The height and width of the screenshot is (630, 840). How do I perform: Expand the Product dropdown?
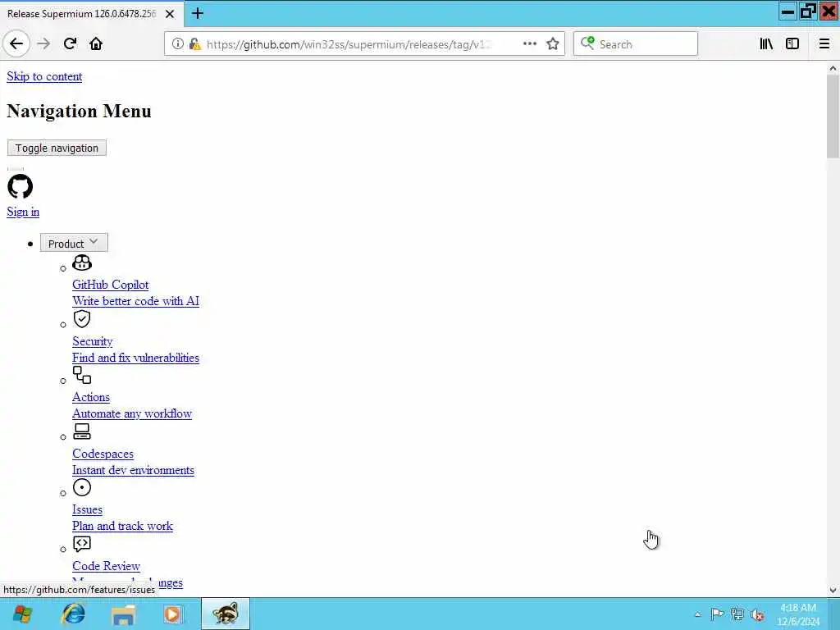tap(73, 243)
